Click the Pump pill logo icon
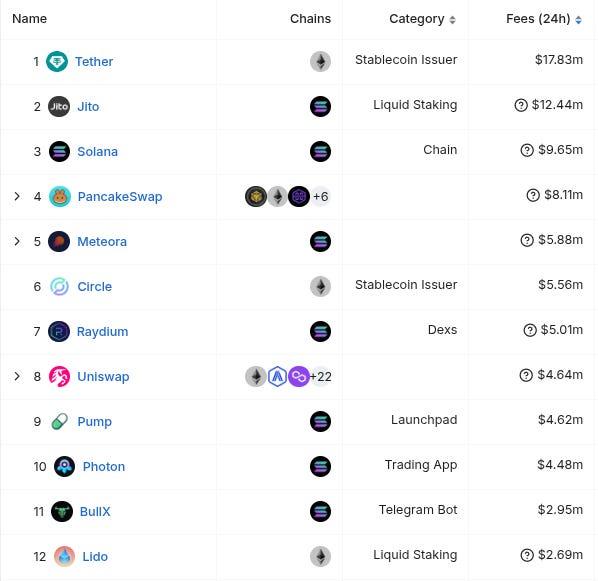Screen dimensions: 598x581 [59, 422]
